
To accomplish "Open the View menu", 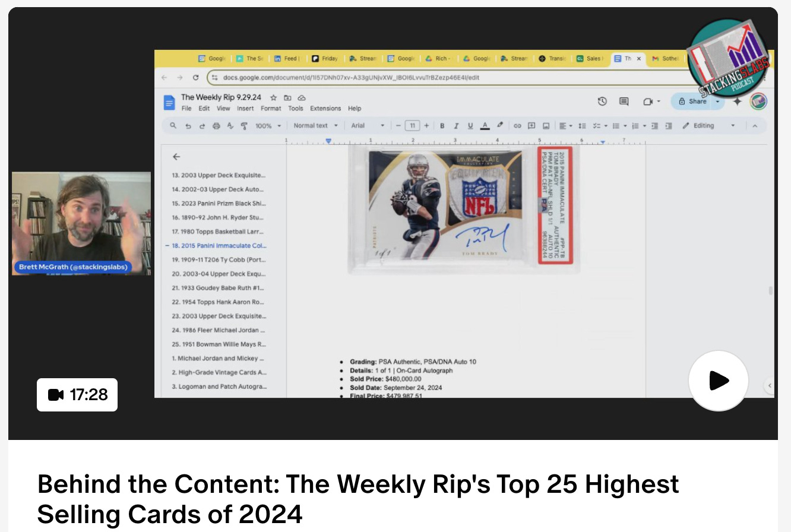I will click(x=223, y=109).
